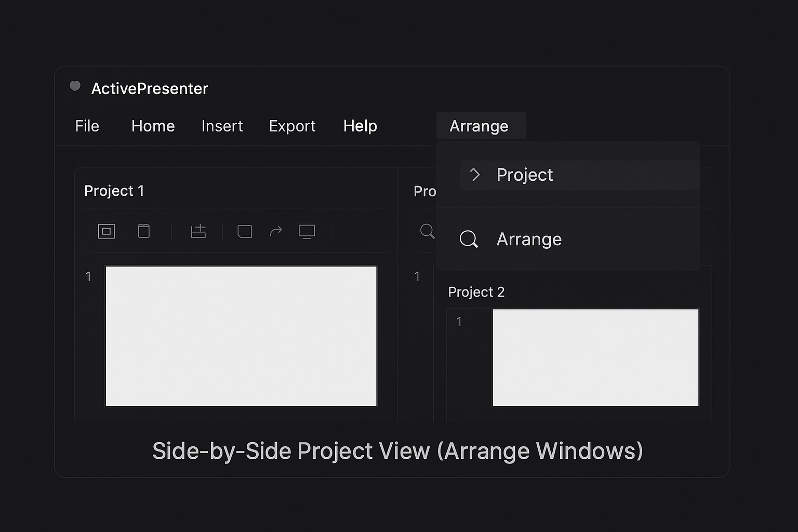Screen dimensions: 798x532
Task: Open the File menu
Action: 87,126
